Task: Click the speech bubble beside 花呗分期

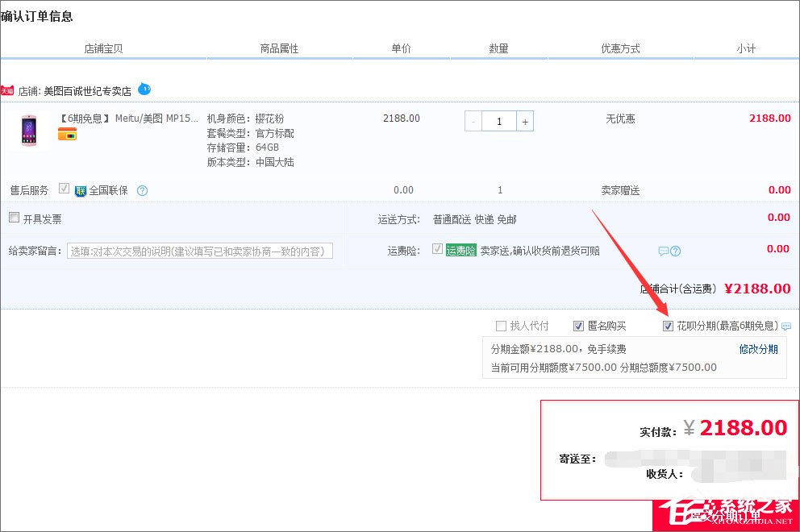Action: (785, 326)
